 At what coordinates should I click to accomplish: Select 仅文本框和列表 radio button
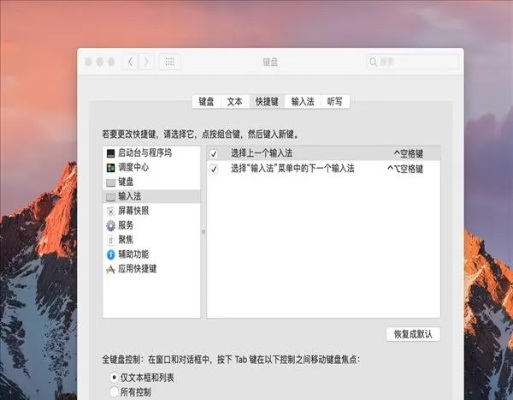pos(114,377)
